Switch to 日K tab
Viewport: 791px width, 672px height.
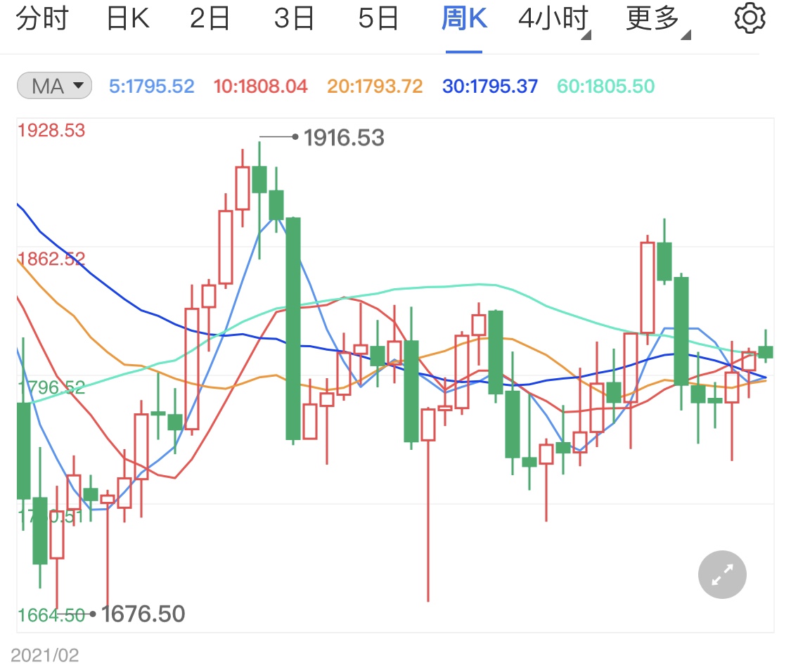tap(128, 19)
